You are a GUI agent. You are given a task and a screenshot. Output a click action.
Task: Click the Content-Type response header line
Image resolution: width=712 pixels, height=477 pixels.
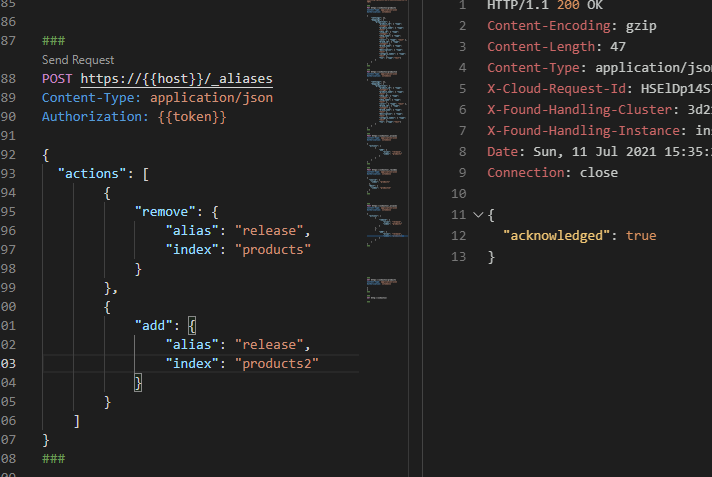pyautogui.click(x=599, y=67)
